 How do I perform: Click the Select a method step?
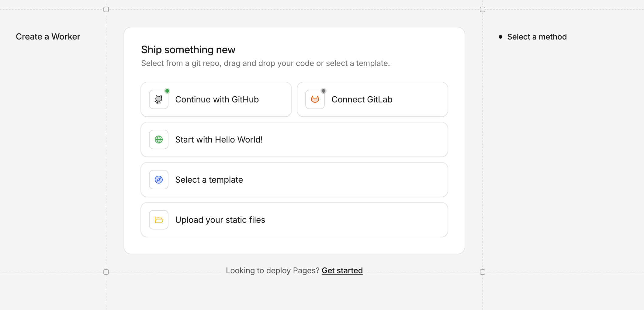point(537,37)
